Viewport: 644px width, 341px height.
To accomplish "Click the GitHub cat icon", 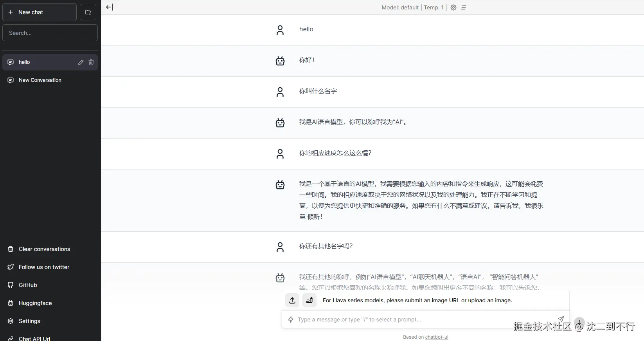I will 11,285.
